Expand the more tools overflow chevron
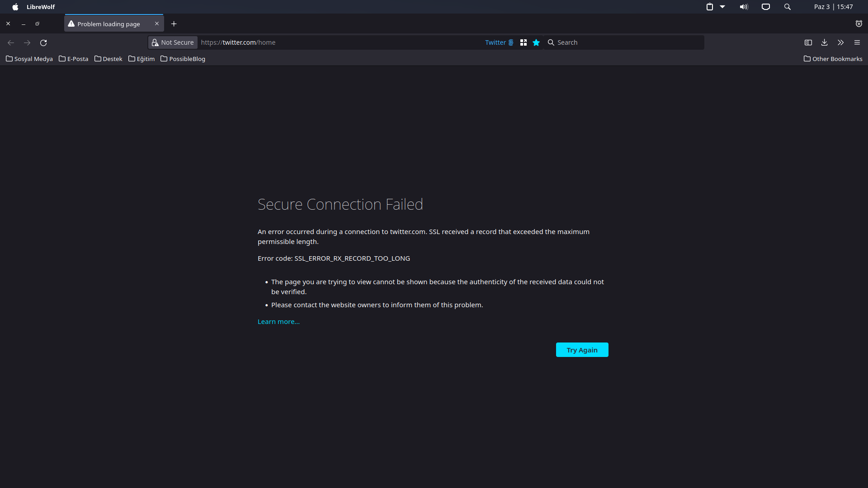The width and height of the screenshot is (868, 488). click(x=840, y=42)
